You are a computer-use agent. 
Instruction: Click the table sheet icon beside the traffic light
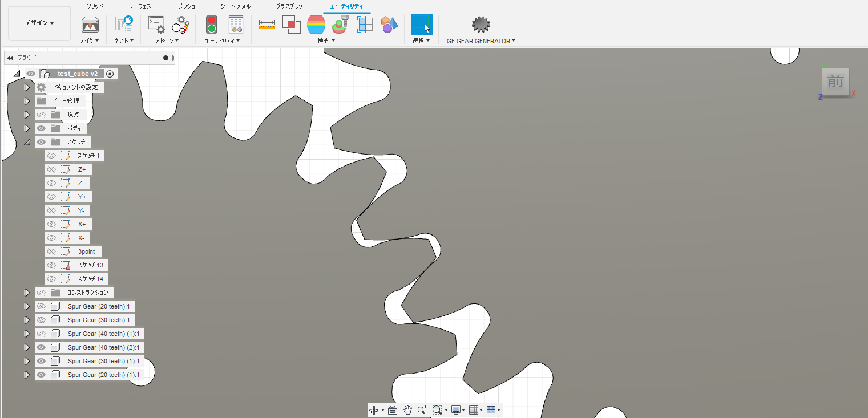coord(236,25)
